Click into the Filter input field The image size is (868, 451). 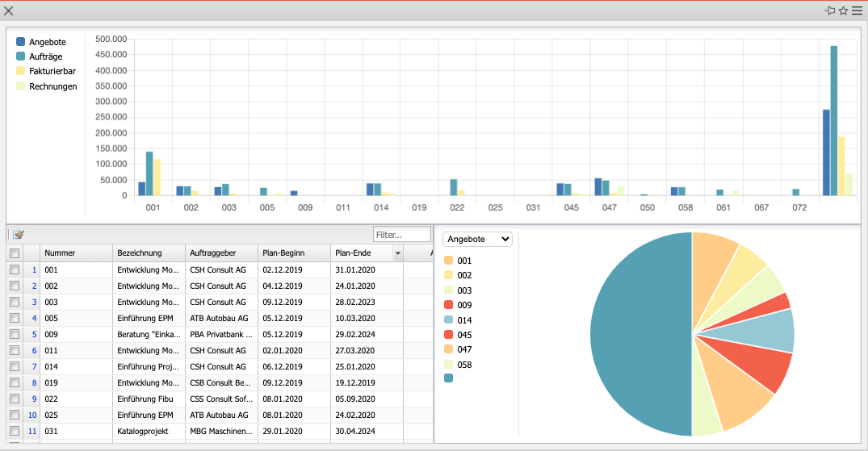click(x=402, y=234)
